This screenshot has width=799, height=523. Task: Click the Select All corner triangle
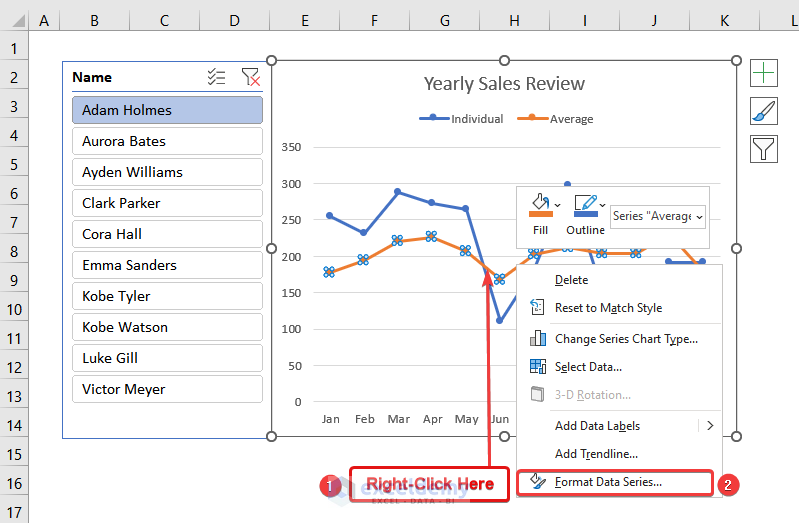coord(19,21)
